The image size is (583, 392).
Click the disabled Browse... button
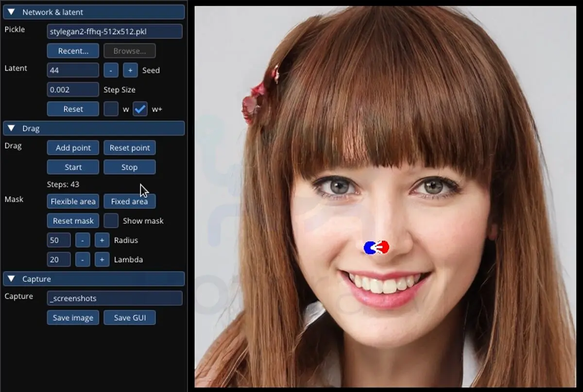(130, 51)
